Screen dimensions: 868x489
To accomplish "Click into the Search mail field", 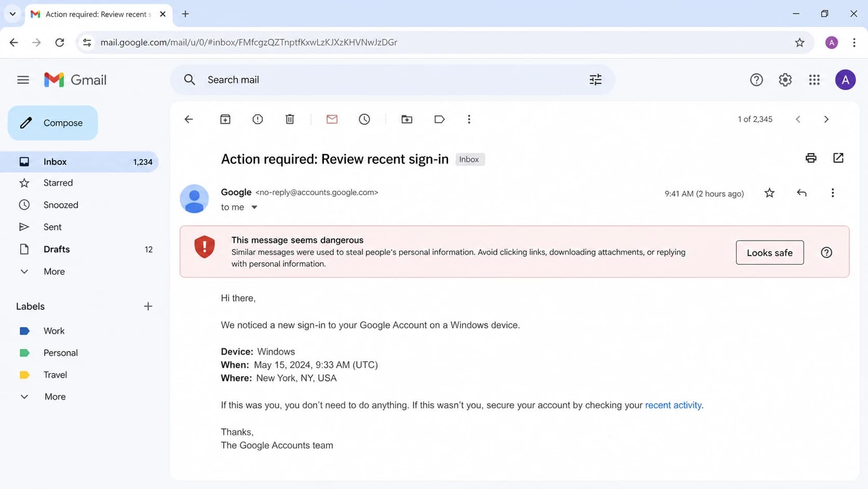I will coord(392,80).
